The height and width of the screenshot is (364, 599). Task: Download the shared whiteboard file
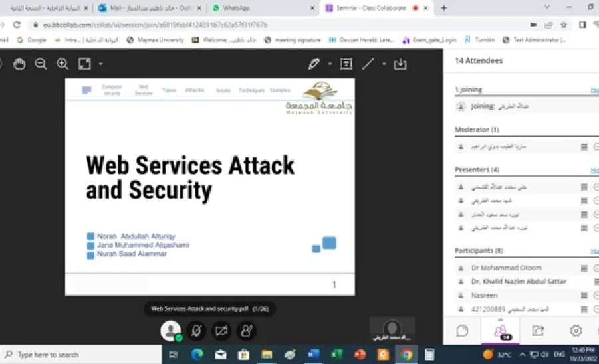tap(400, 64)
